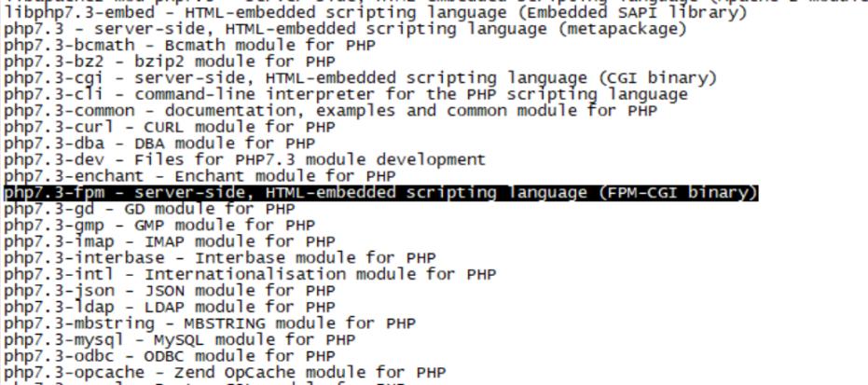
Task: Click the php7.3-imap IMAP module line
Action: pyautogui.click(x=158, y=241)
